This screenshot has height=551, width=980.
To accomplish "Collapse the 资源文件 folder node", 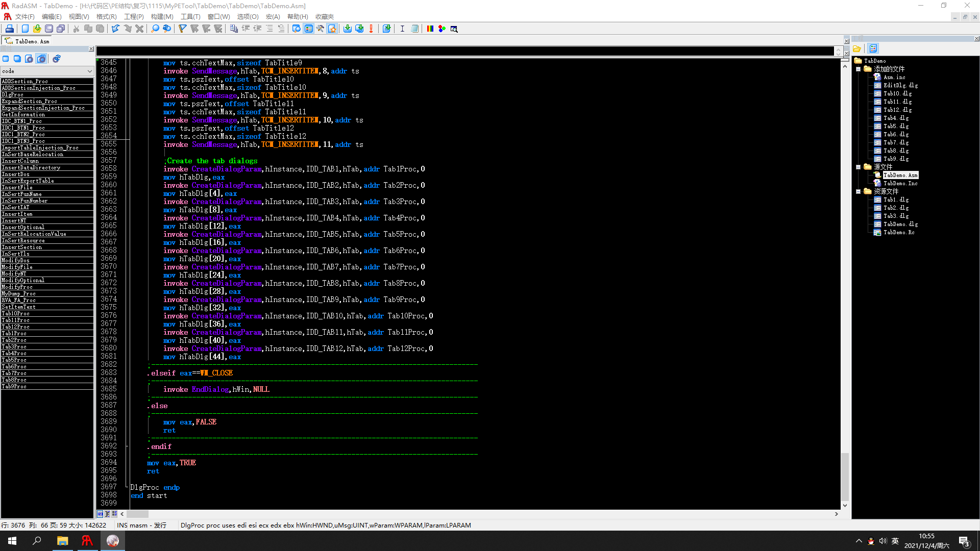I will click(x=859, y=191).
